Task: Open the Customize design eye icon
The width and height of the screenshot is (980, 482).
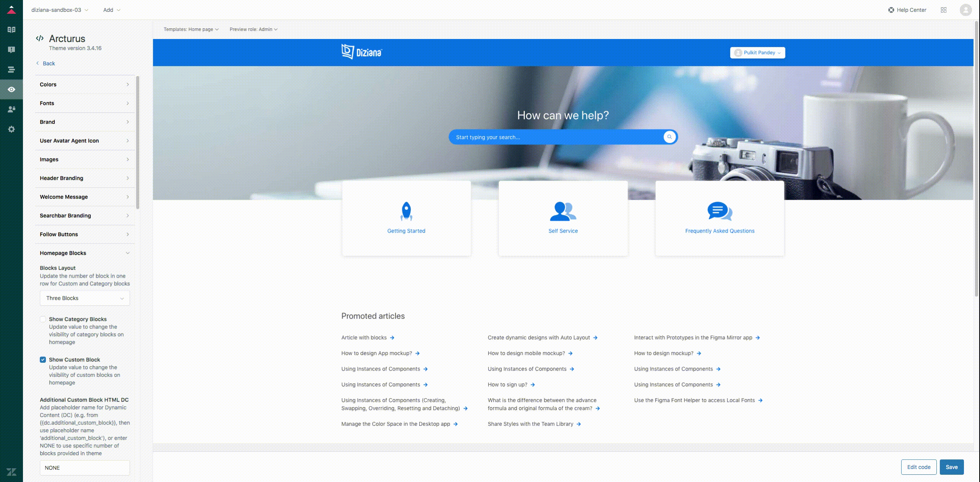Action: (11, 90)
